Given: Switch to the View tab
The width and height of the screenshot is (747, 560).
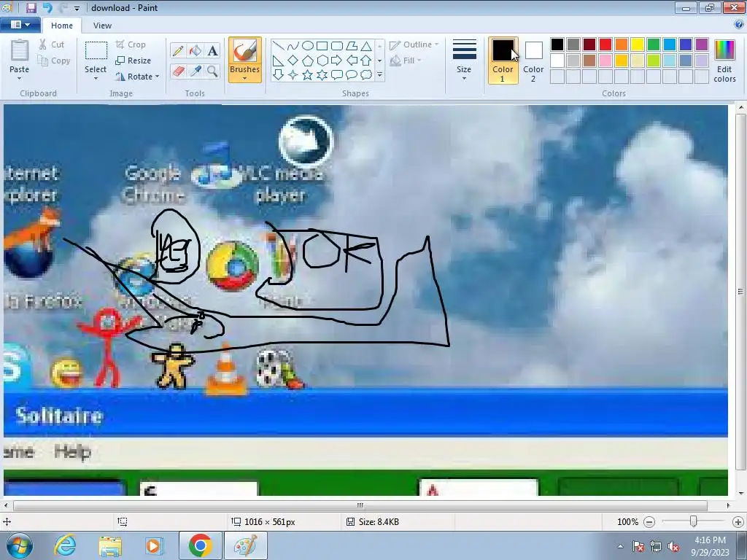Looking at the screenshot, I should coord(102,26).
